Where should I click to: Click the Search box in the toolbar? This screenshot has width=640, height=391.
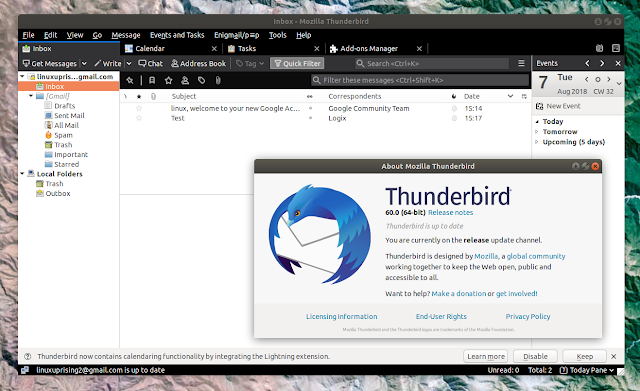pyautogui.click(x=432, y=64)
